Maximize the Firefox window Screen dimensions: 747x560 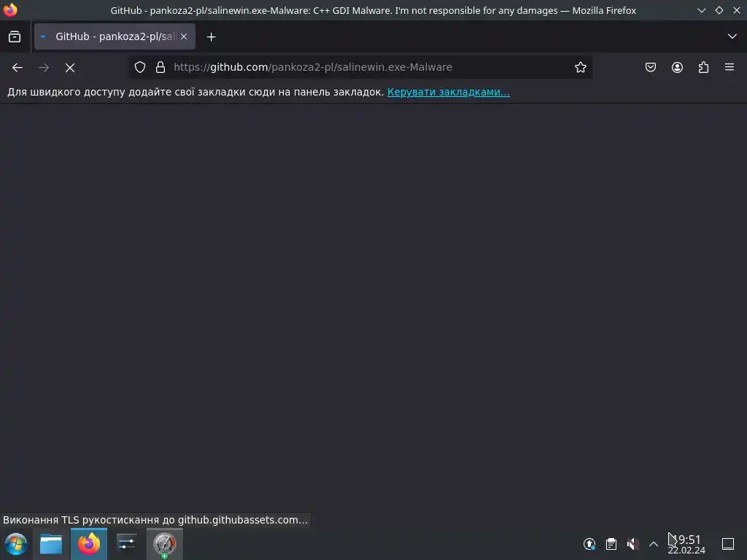coord(719,10)
